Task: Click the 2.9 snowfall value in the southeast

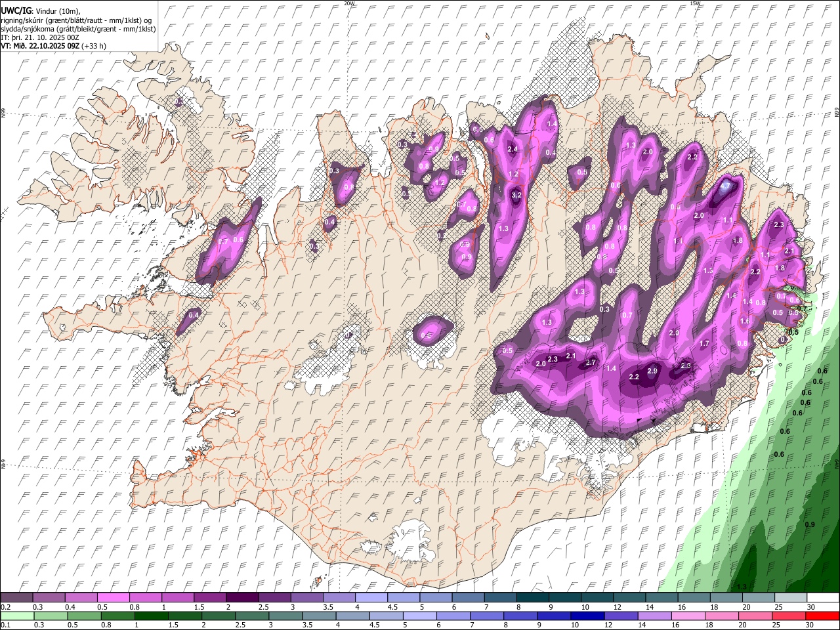Action: [652, 371]
